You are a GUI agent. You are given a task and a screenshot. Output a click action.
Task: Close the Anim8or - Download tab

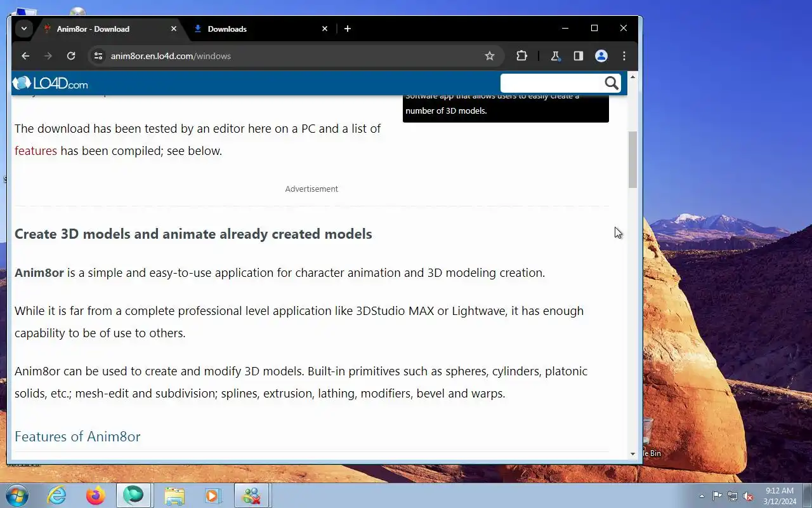tap(174, 29)
